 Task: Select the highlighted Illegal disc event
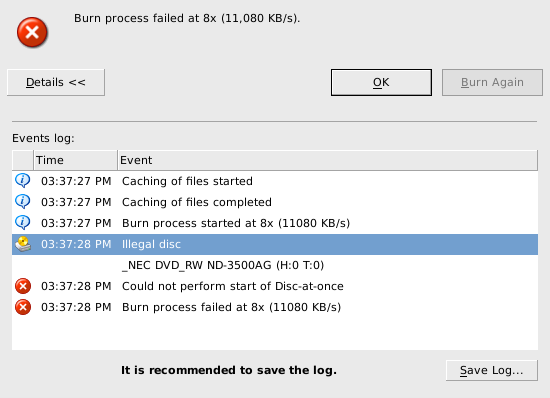tap(275, 244)
